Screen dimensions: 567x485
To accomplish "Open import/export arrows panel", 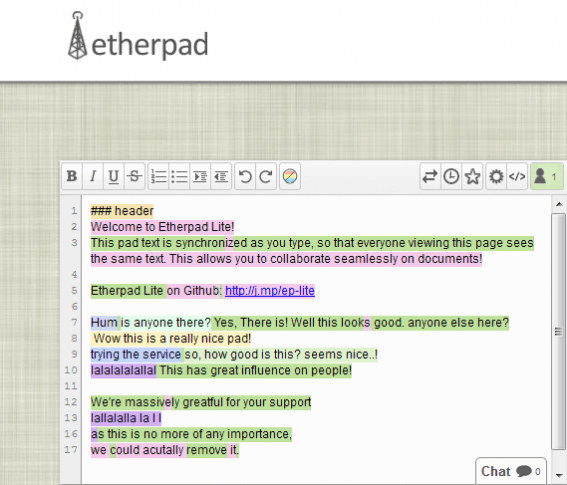I will pos(430,176).
